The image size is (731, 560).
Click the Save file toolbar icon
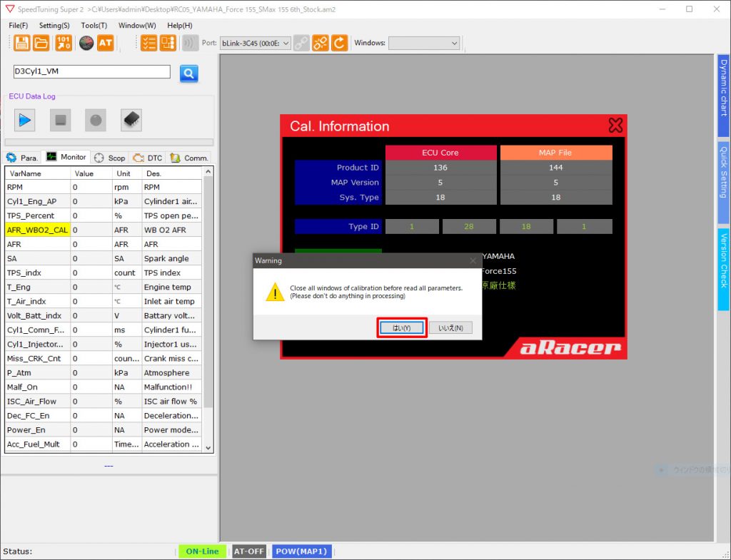[x=21, y=43]
